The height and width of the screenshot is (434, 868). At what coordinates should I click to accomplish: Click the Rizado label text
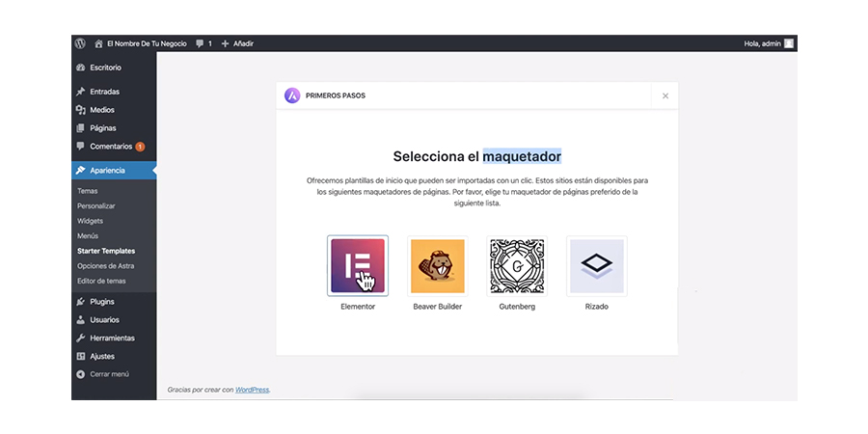[597, 307]
